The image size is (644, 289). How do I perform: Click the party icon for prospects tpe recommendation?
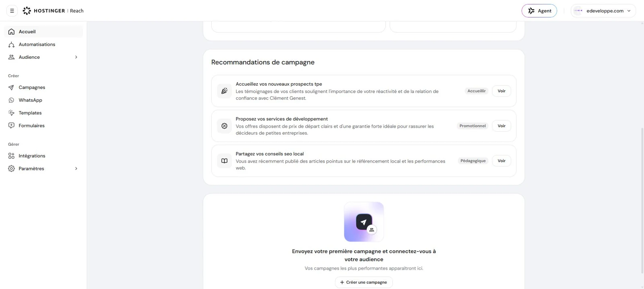[224, 91]
